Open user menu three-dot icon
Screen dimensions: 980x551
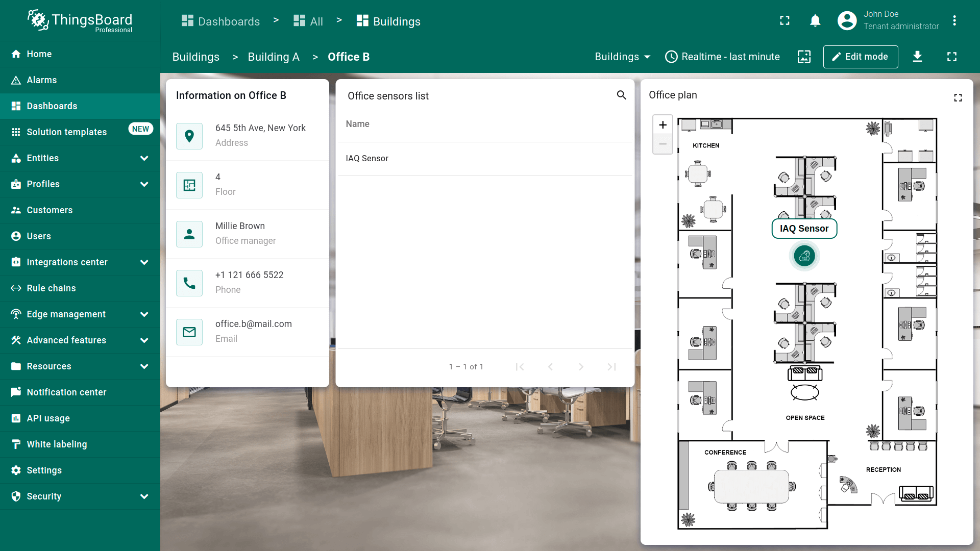coord(954,21)
